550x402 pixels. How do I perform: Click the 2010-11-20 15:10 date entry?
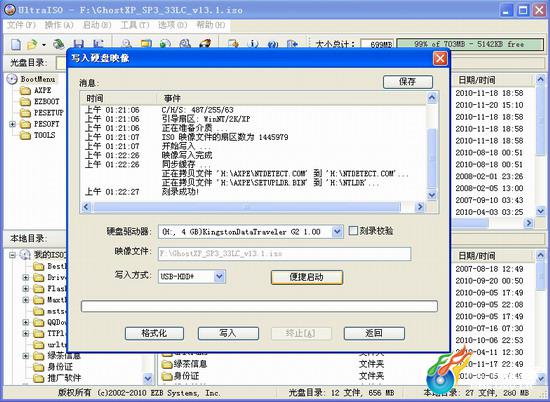click(489, 105)
